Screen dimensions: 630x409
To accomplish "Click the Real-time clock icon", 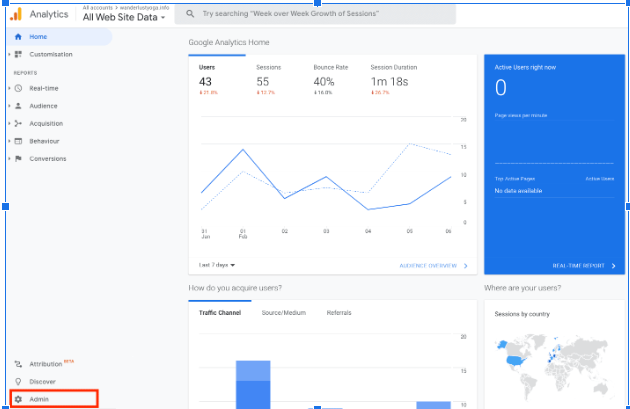I will point(19,88).
